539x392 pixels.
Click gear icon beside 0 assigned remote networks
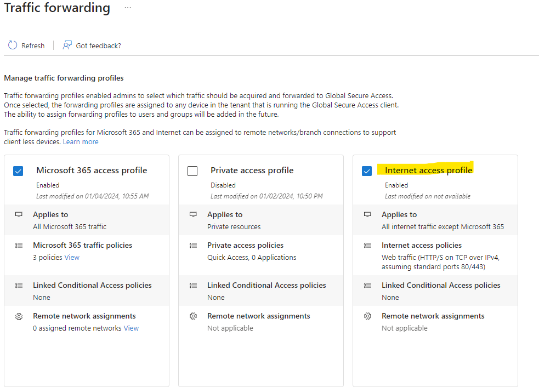pos(19,316)
